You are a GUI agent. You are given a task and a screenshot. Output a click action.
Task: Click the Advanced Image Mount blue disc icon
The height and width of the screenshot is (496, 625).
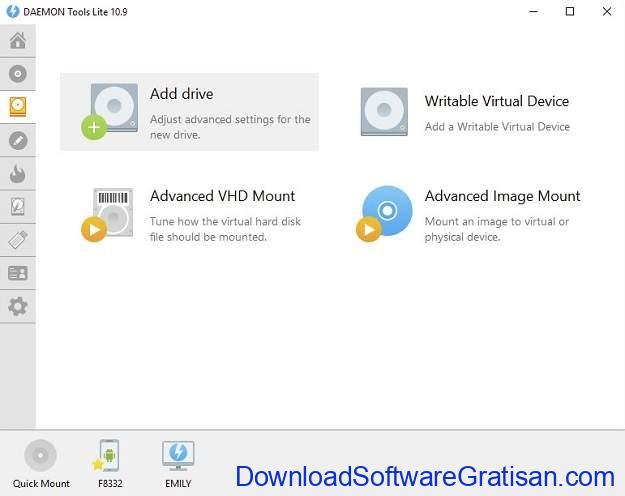[384, 214]
